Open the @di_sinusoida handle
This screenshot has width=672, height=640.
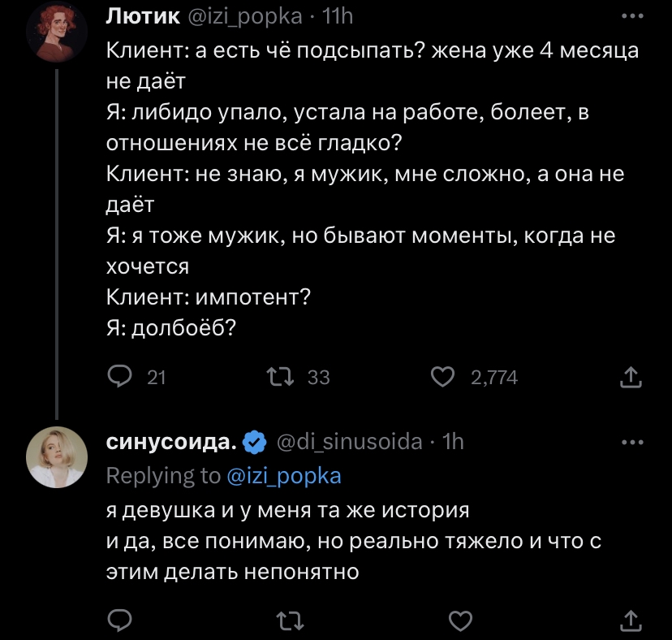(350, 441)
